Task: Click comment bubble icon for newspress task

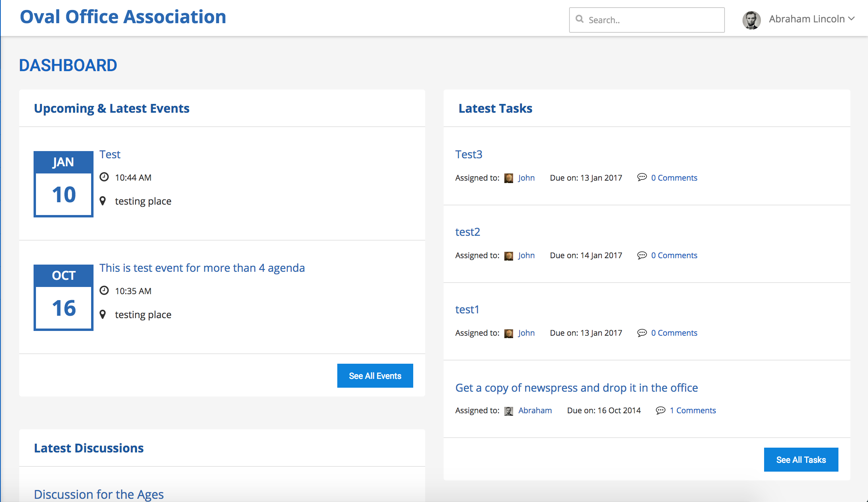Action: (x=661, y=410)
